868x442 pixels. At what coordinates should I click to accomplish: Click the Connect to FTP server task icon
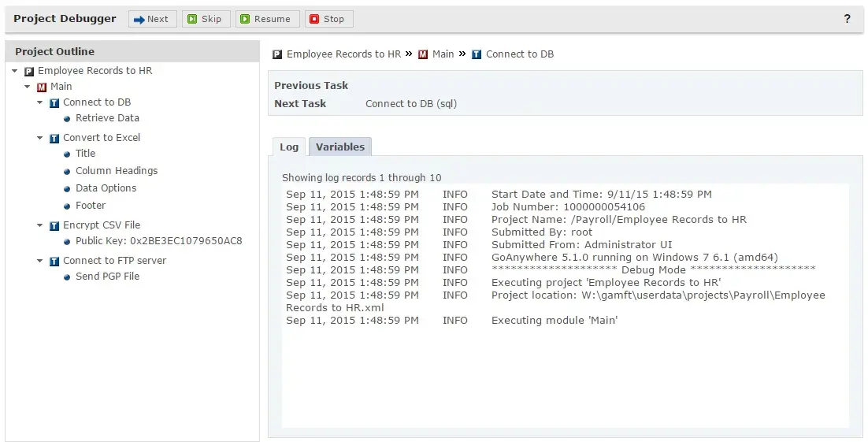[x=54, y=261]
